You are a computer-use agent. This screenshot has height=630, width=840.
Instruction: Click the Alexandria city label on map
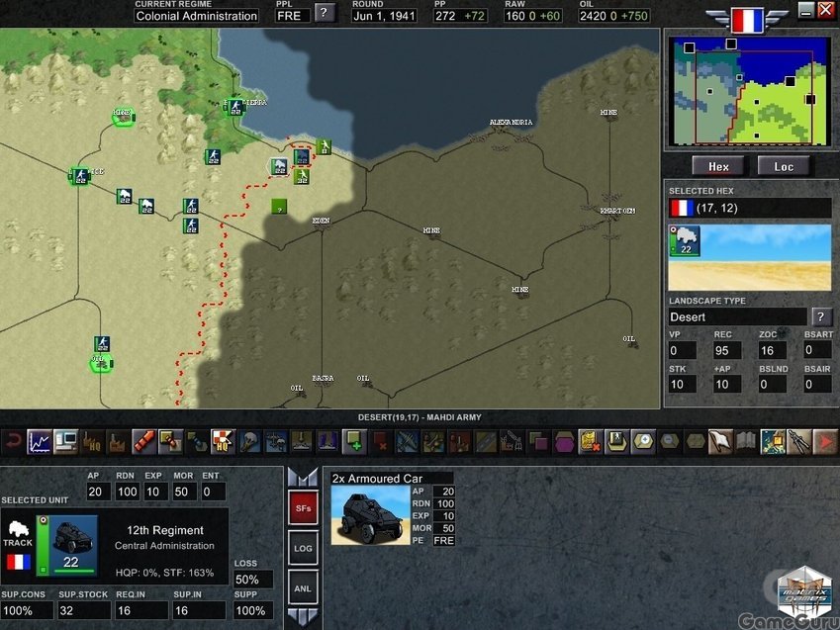coord(511,123)
